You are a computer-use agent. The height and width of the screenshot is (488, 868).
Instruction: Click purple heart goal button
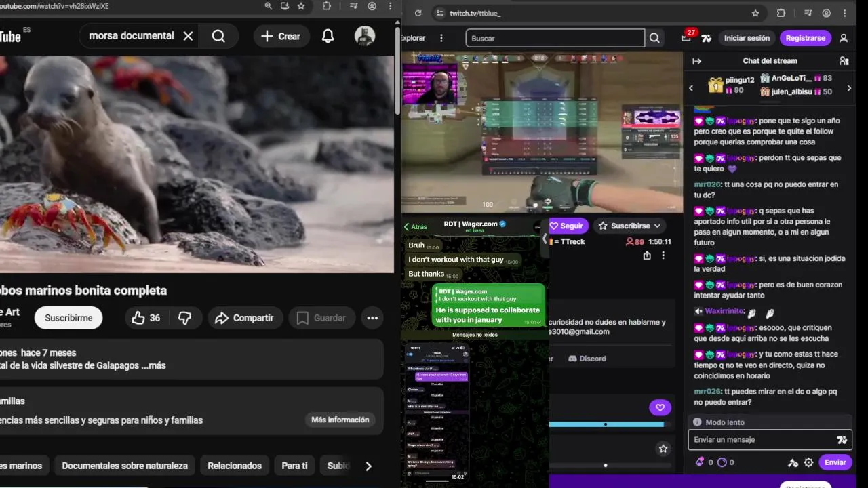660,407
